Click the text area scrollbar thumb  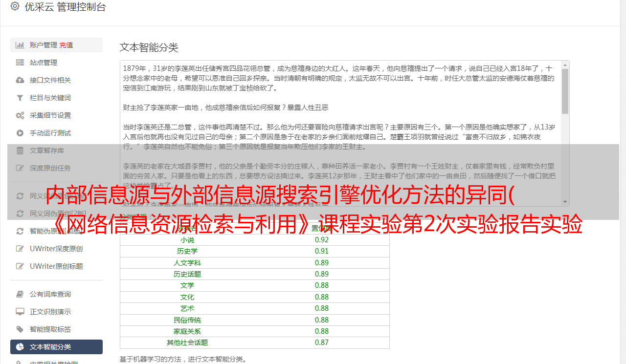(565, 91)
